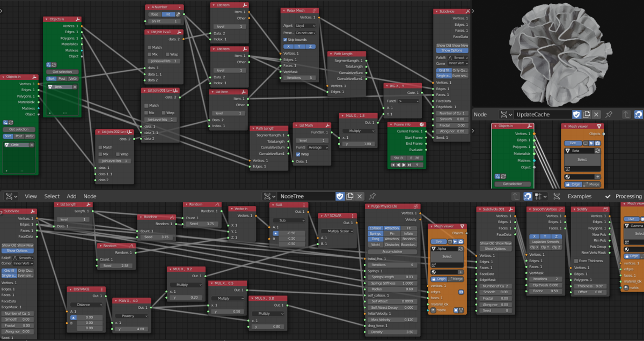Open the View menu
The image size is (644, 341).
[x=31, y=196]
